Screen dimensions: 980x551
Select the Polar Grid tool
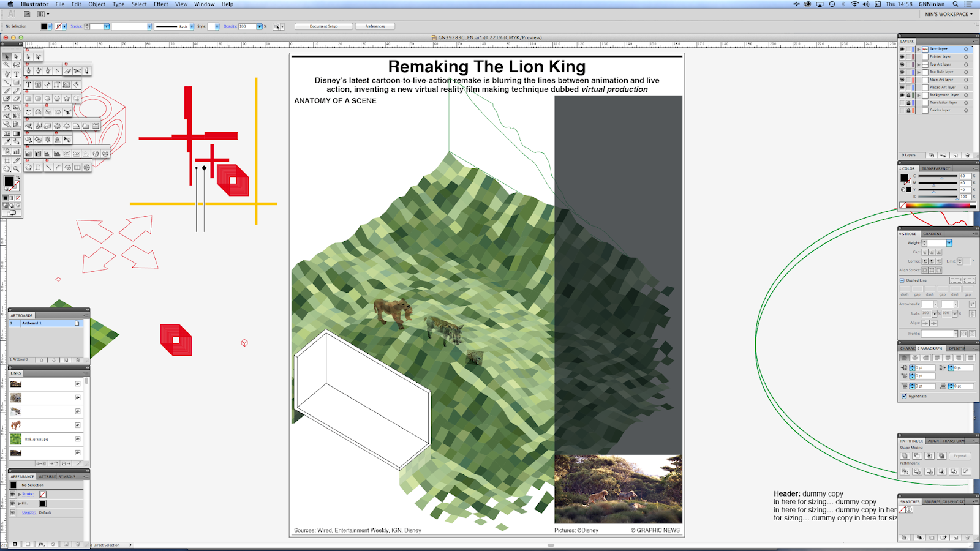tap(87, 167)
